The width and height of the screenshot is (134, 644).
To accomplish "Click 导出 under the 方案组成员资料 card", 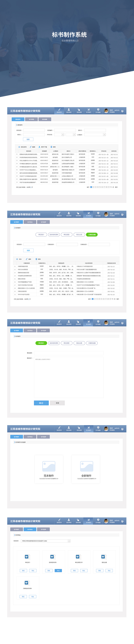I will (33, 596).
